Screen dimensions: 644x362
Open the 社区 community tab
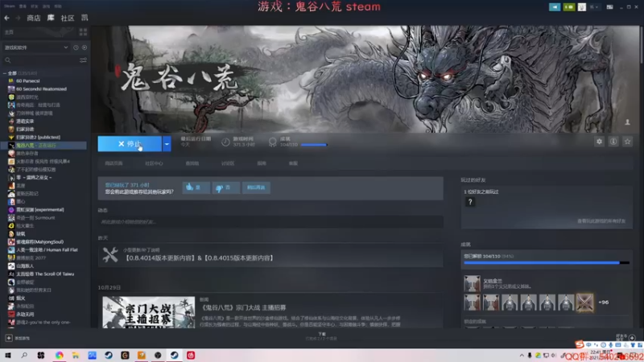[68, 18]
